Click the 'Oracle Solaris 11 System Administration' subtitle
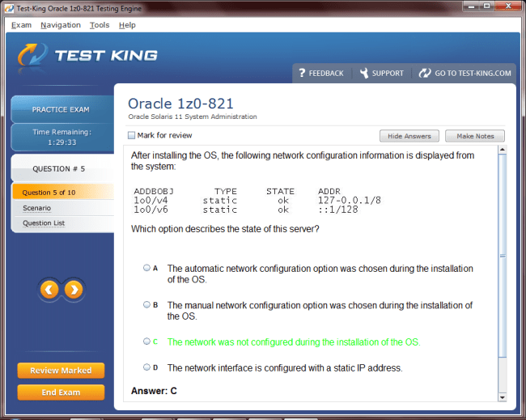Viewport: 526px width, 420px height. click(193, 117)
